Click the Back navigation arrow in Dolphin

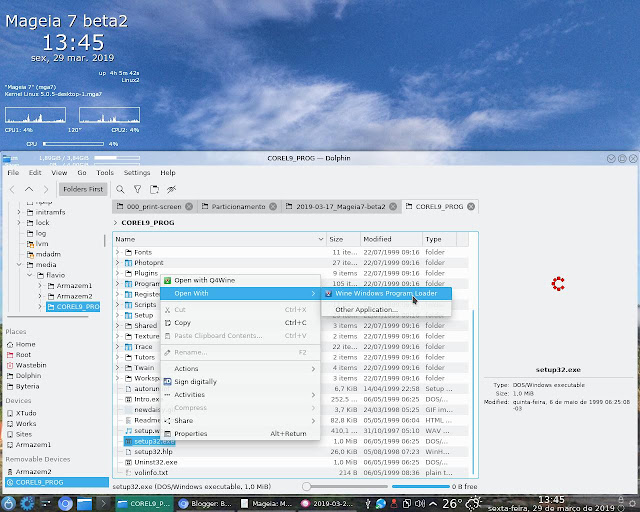click(x=12, y=189)
